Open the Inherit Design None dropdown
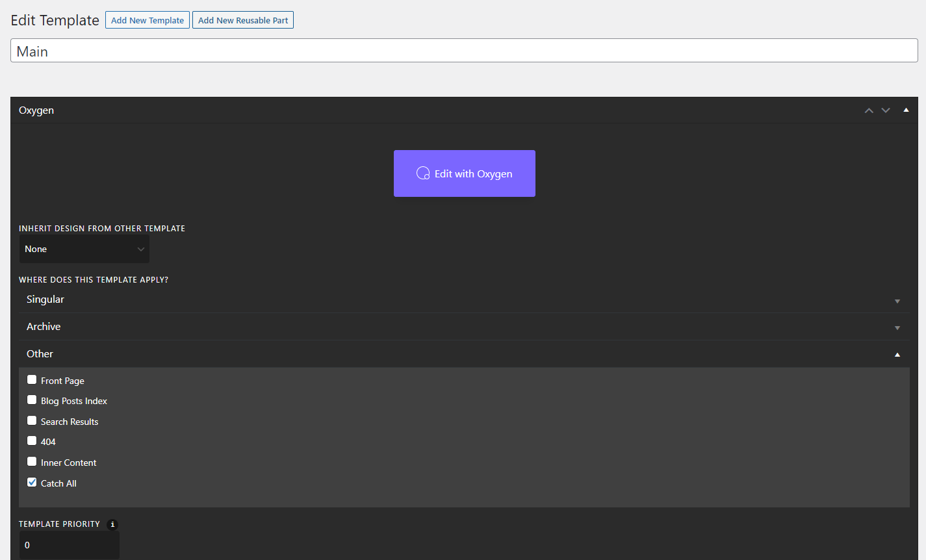The image size is (926, 560). point(84,249)
